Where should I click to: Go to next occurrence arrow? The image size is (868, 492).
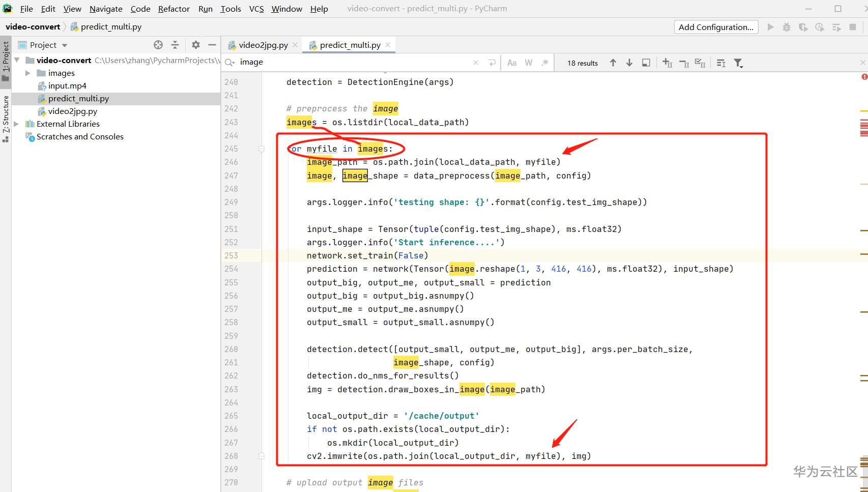[629, 63]
